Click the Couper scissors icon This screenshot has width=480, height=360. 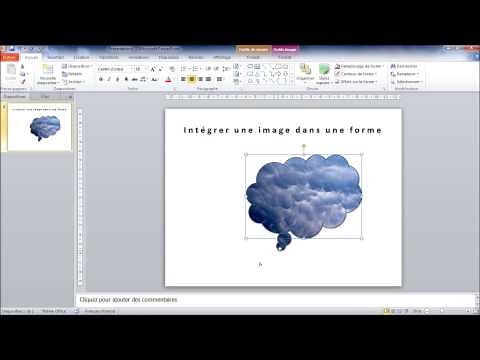click(23, 67)
